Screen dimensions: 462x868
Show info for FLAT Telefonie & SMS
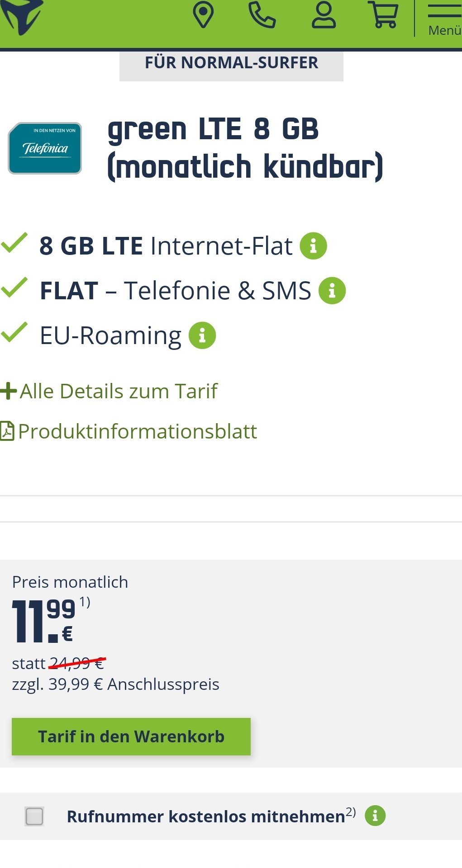pyautogui.click(x=332, y=290)
